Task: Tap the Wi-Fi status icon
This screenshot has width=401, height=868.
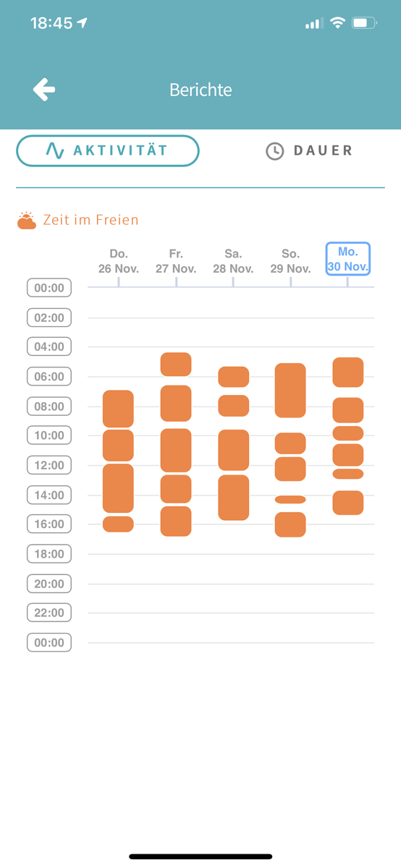Action: tap(337, 23)
